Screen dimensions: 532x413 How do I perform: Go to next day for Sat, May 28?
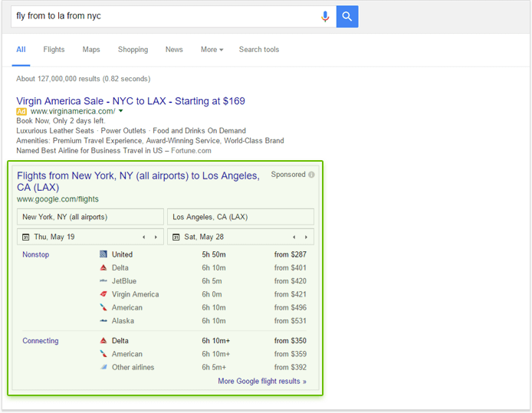[x=306, y=237]
